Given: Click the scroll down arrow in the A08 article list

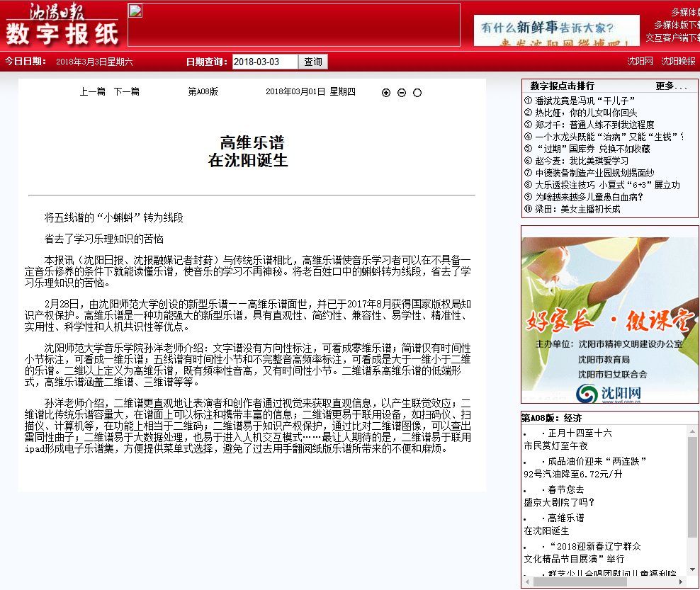Looking at the screenshot, I should [692, 569].
